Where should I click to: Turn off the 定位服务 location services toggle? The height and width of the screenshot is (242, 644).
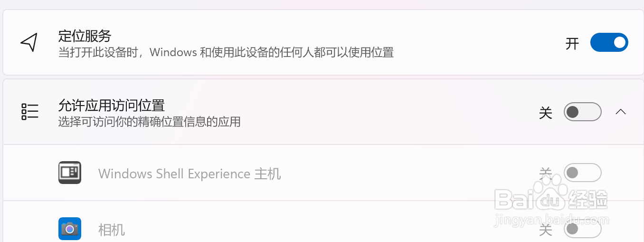point(609,42)
